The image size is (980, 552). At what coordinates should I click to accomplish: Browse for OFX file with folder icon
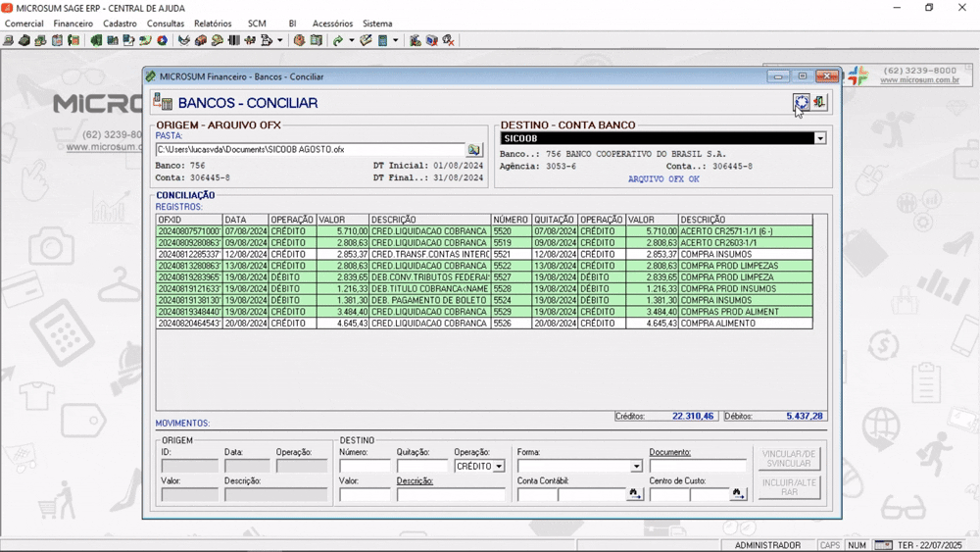coord(474,150)
